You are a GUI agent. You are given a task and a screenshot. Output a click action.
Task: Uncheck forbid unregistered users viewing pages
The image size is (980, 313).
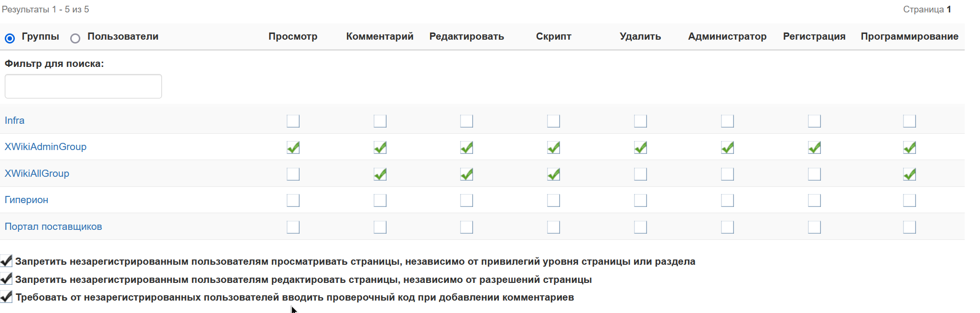pos(6,261)
